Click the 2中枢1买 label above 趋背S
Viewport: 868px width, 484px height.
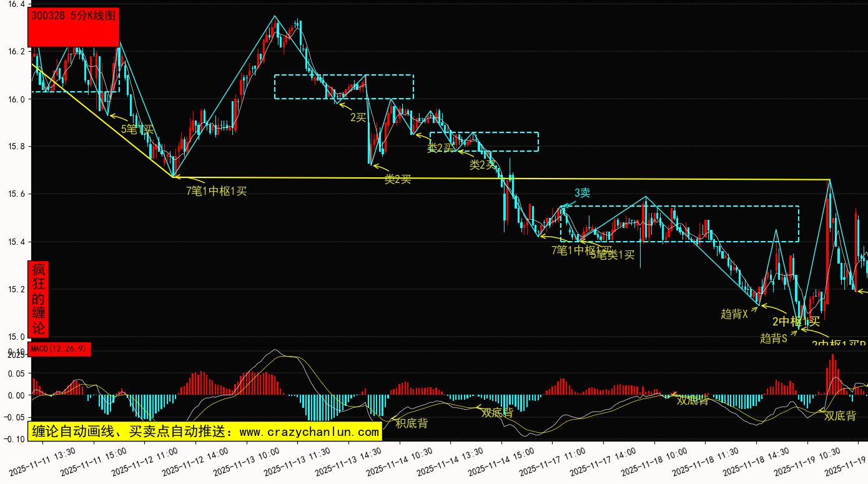point(796,322)
